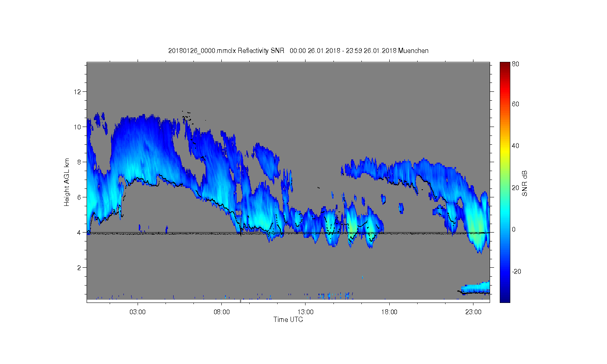
Task: Click the 18:00 time axis tick label
Action: click(389, 312)
